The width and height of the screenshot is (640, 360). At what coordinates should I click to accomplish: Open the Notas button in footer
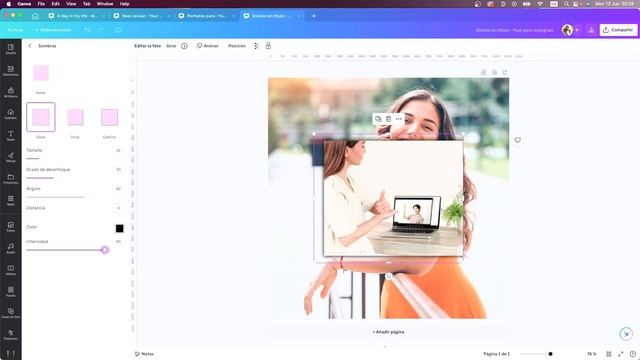coord(144,354)
